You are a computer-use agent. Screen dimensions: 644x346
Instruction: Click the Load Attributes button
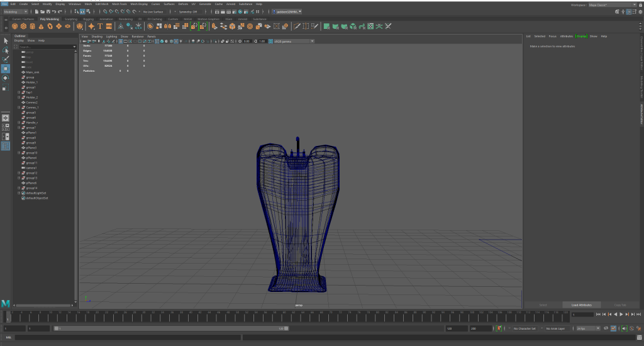click(582, 304)
